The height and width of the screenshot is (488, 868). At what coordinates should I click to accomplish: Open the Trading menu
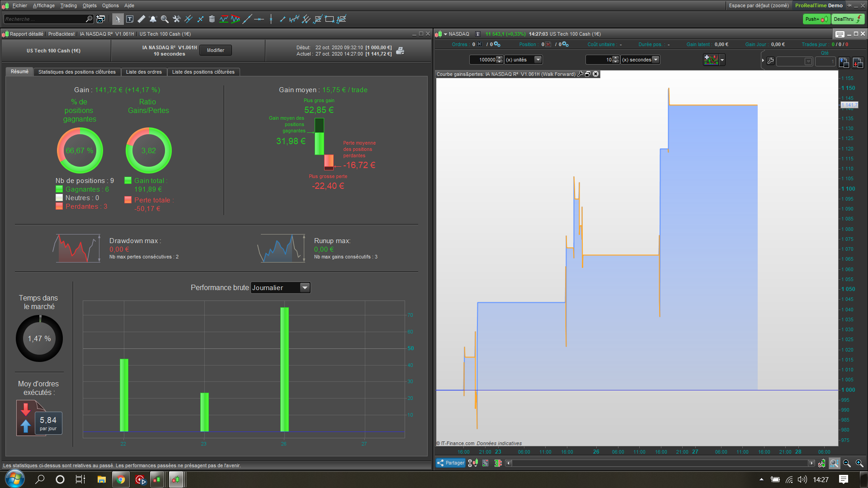(68, 5)
